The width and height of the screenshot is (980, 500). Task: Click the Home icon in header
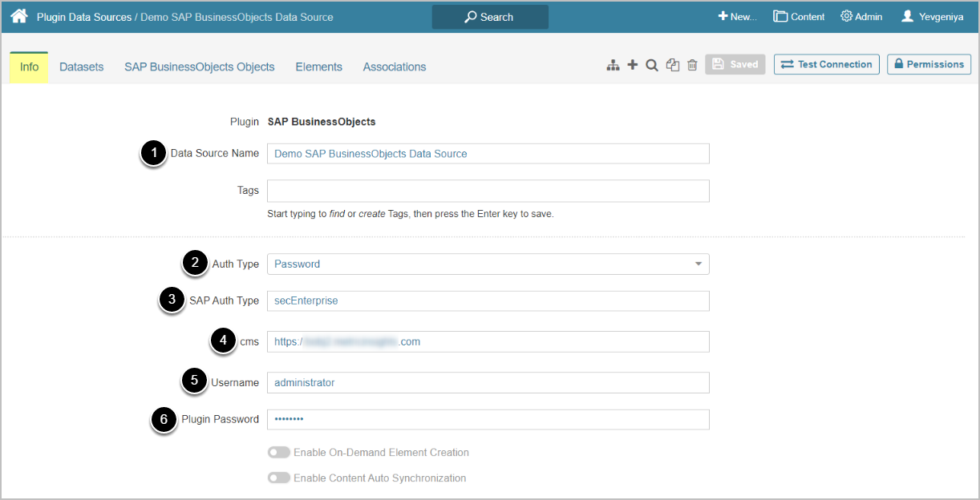coord(18,16)
